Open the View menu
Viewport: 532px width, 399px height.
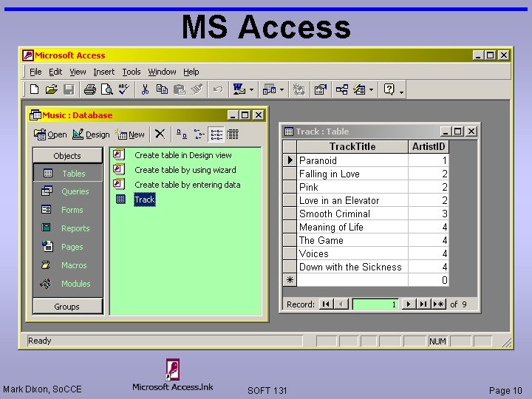click(x=78, y=72)
